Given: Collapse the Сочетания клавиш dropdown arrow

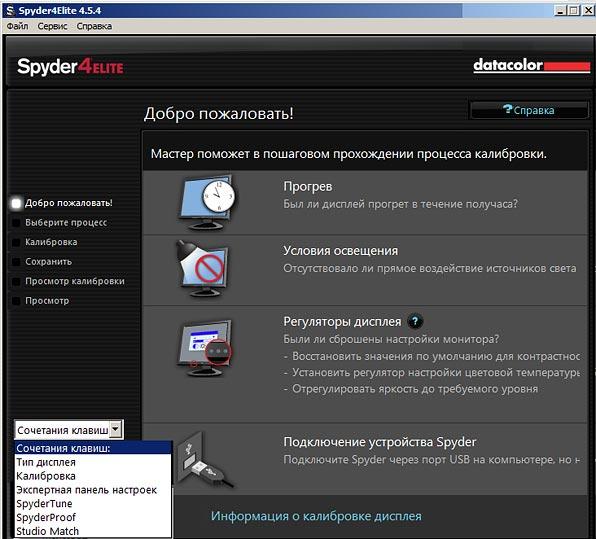Looking at the screenshot, I should (x=116, y=430).
